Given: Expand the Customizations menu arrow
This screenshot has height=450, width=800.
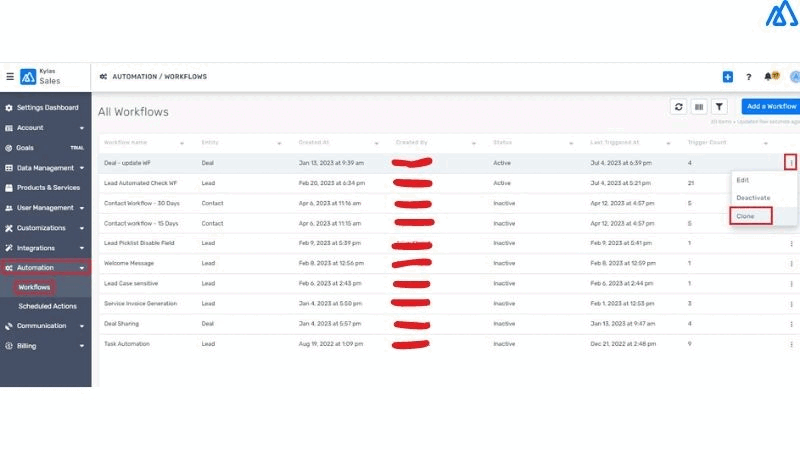Looking at the screenshot, I should 82,228.
